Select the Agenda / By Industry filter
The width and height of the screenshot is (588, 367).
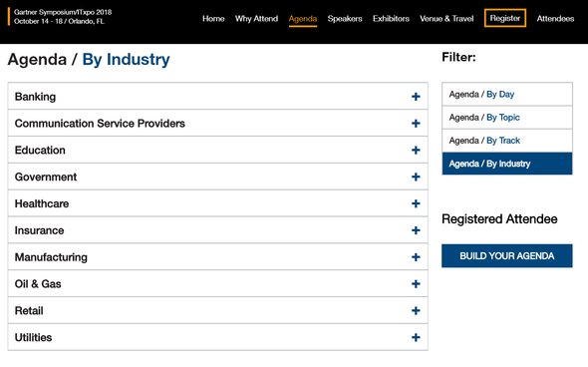coord(507,164)
